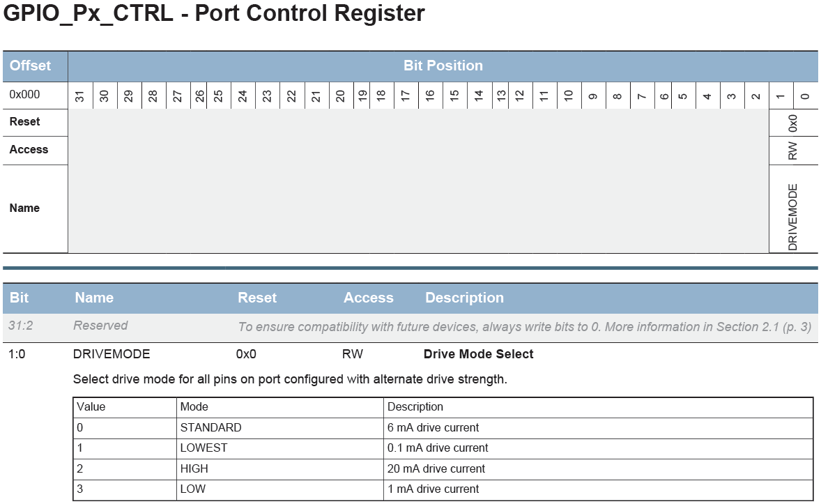Select bit 0 in the bit position row

point(805,96)
